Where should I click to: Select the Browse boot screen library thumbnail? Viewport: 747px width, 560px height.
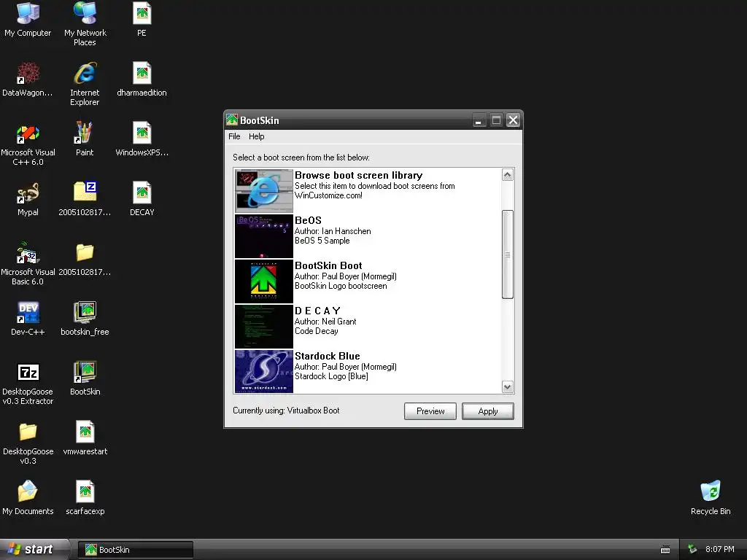tap(264, 191)
